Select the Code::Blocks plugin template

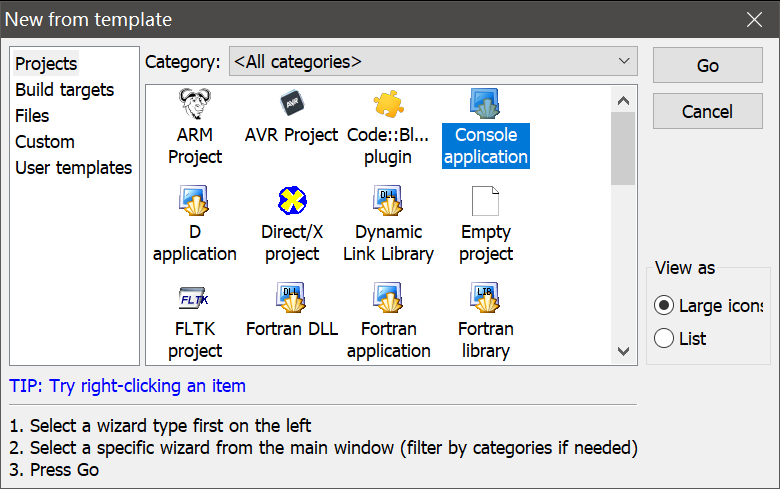pyautogui.click(x=388, y=104)
